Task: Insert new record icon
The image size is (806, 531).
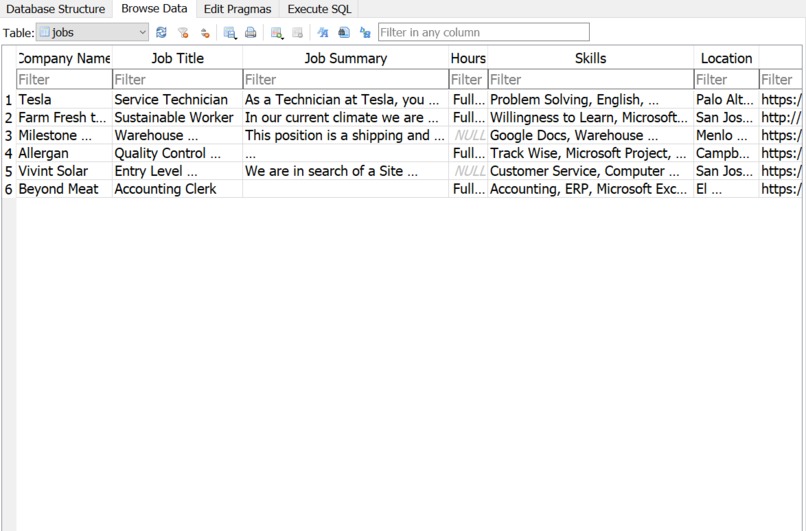Action: tap(277, 32)
